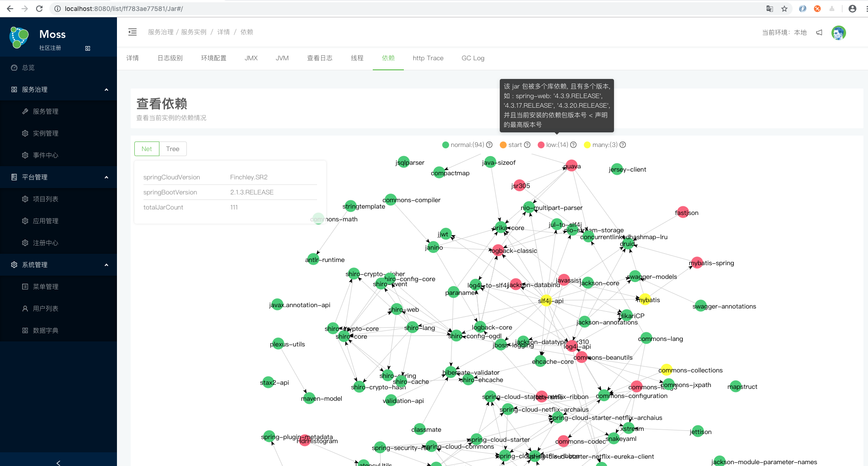Screen dimensions: 868x466
Task: Click the fastjson red node
Action: click(x=683, y=212)
